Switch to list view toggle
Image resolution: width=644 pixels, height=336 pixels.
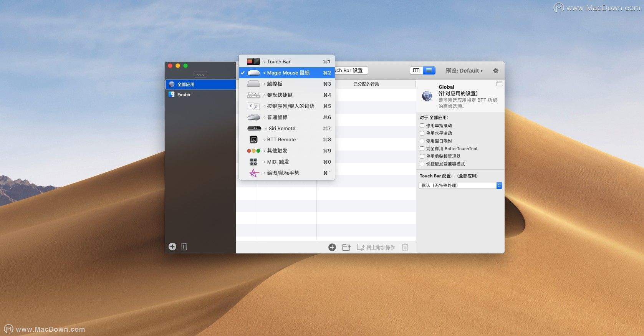pos(429,71)
